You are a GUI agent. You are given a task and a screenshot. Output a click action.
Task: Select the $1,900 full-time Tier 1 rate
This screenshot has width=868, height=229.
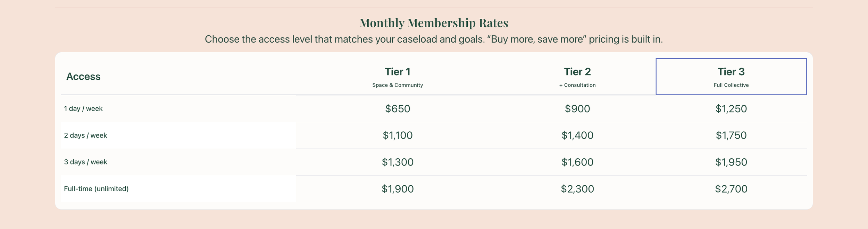pyautogui.click(x=398, y=188)
